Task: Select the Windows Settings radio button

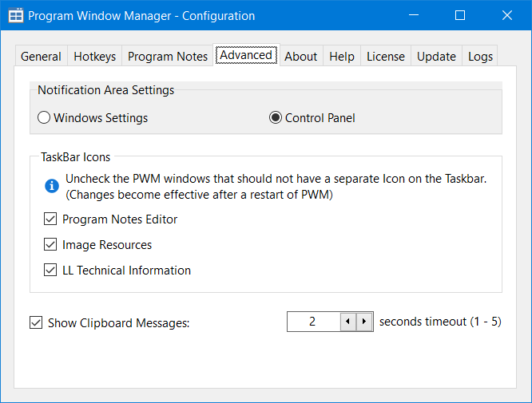Action: 44,118
